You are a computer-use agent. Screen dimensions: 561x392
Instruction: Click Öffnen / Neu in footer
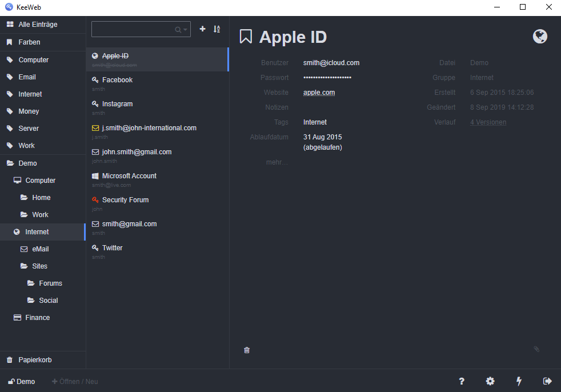(x=75, y=382)
